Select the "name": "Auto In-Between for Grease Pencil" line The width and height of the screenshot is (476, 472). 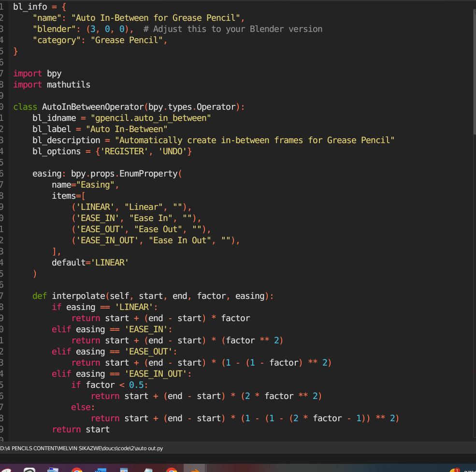(138, 18)
